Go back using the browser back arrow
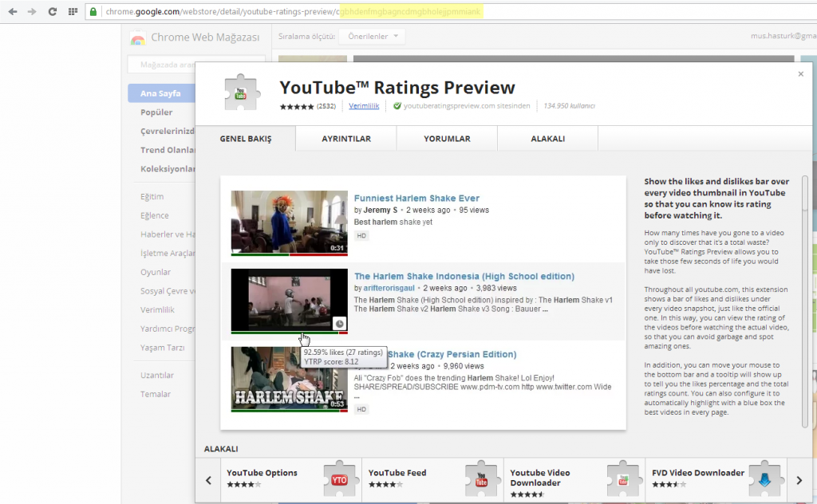The height and width of the screenshot is (504, 817). [13, 11]
